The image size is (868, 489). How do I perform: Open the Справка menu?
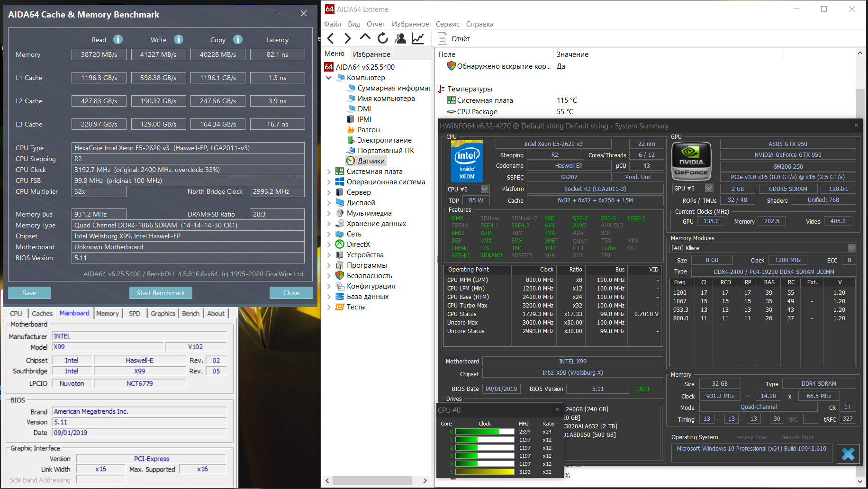480,24
